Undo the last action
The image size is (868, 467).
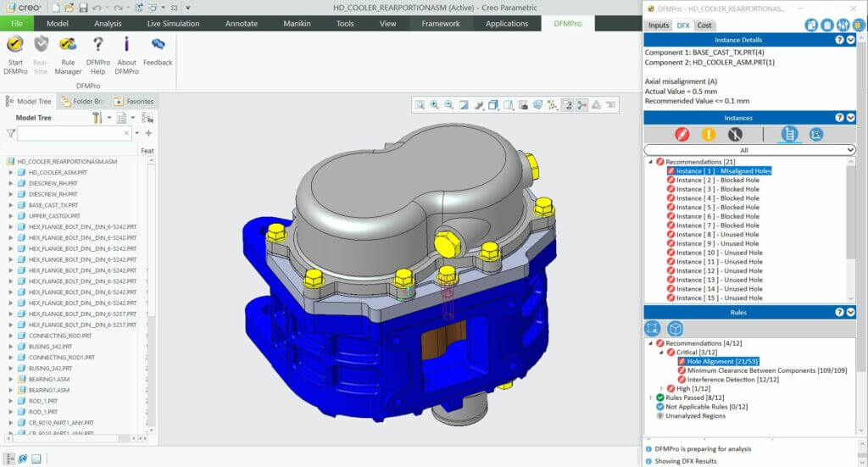click(97, 8)
